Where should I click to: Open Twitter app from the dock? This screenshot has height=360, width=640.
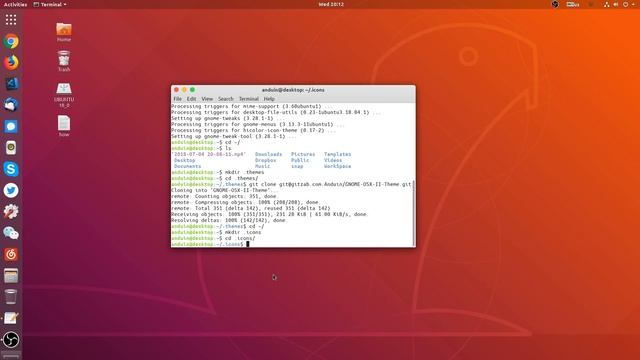click(11, 190)
